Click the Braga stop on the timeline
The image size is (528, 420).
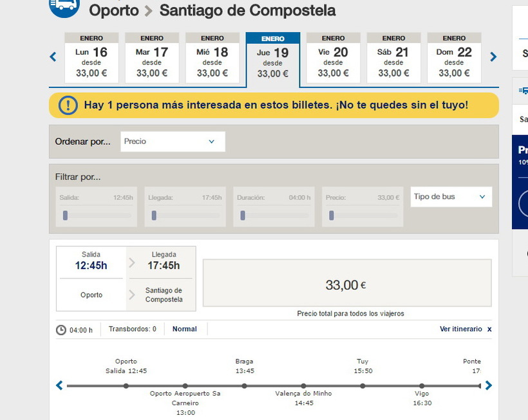pos(244,386)
